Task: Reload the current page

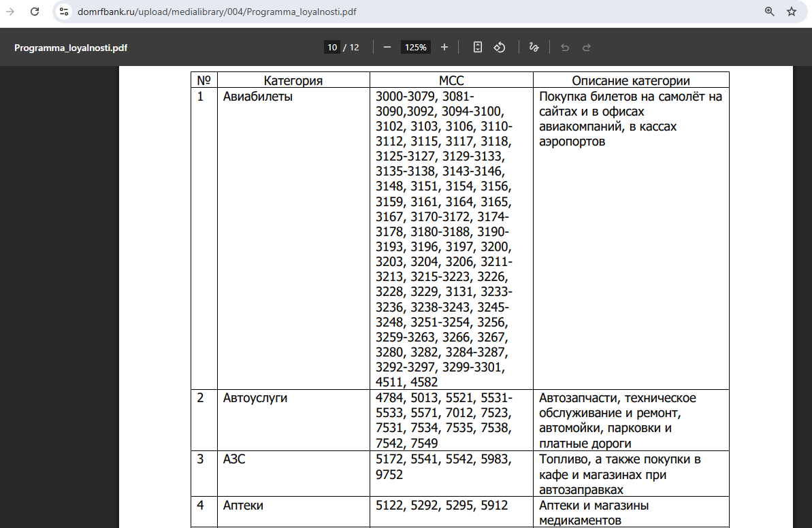Action: (35, 12)
